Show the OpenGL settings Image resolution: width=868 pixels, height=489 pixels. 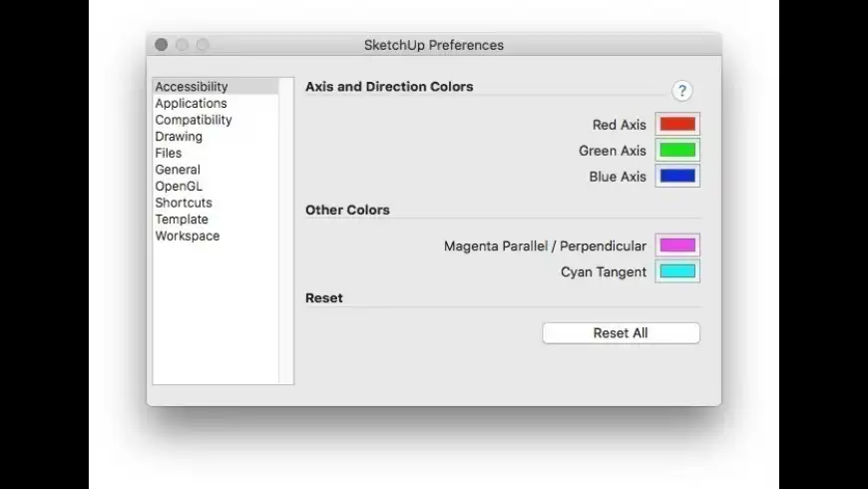tap(179, 186)
